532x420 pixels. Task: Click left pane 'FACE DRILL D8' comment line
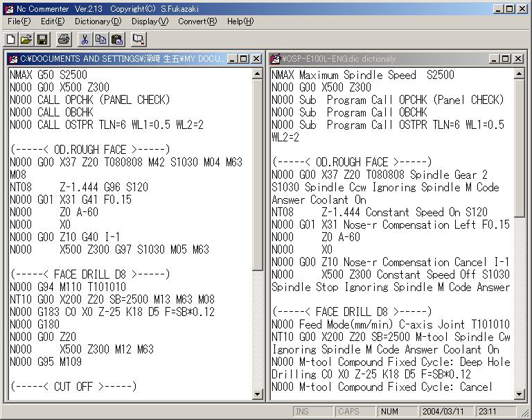(90, 274)
